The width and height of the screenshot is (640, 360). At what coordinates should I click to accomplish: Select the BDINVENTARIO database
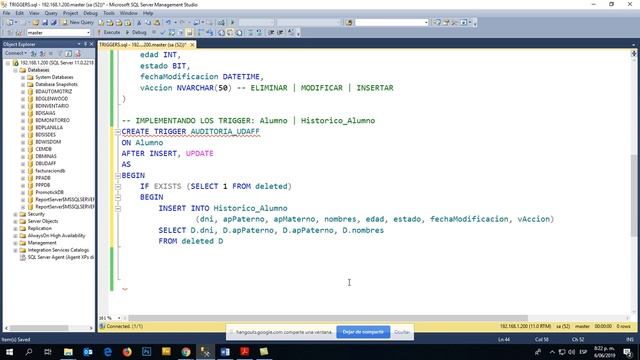pyautogui.click(x=52, y=106)
